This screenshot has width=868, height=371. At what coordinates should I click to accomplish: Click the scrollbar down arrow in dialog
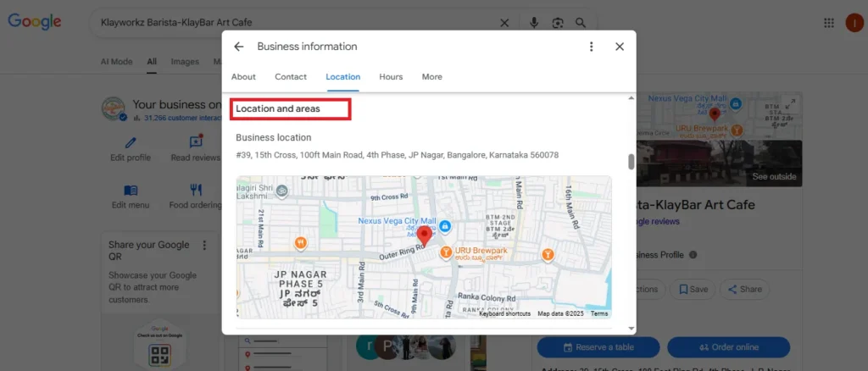pos(631,328)
